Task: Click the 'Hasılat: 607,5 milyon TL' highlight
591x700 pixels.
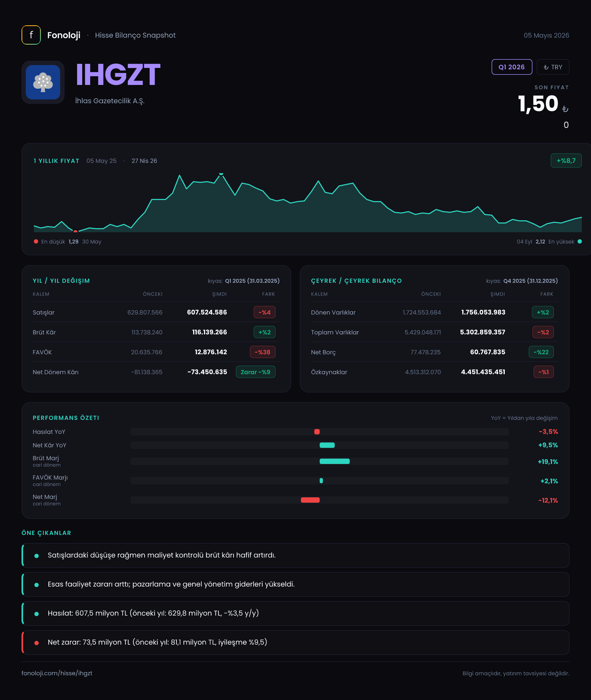Action: pos(295,613)
